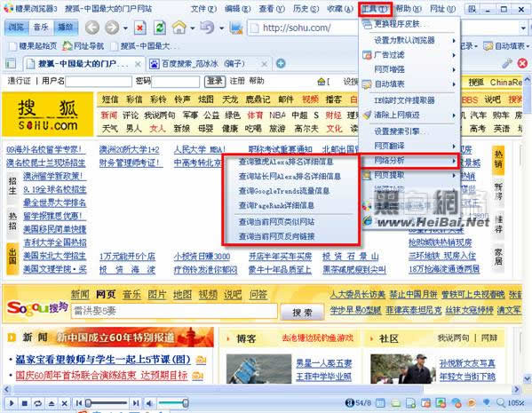Switch to 播放 playback mode
This screenshot has height=413, width=532.
[x=66, y=28]
